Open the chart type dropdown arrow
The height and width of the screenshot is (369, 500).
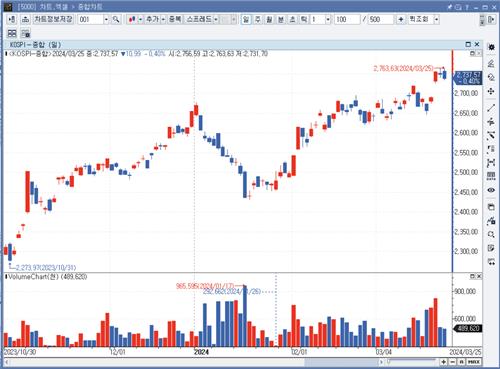click(140, 20)
